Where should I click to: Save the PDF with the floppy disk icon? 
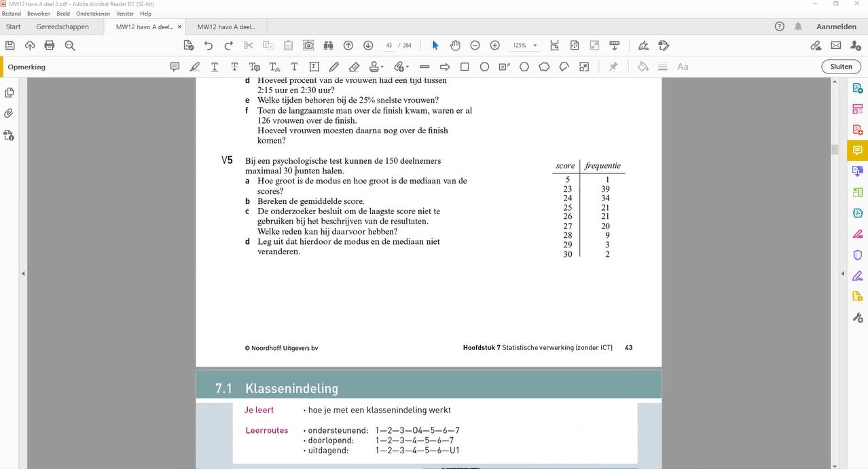[x=10, y=46]
